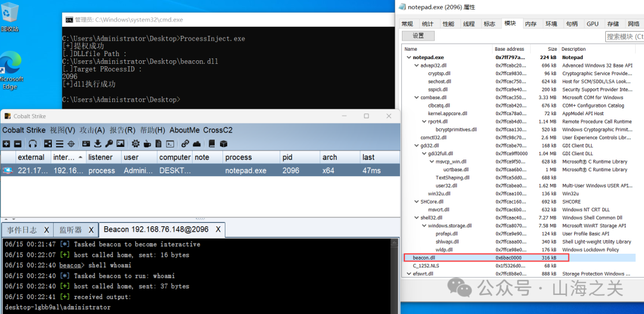The width and height of the screenshot is (644, 314).
Task: Click Cobalt Strike window title icon
Action: 7,116
